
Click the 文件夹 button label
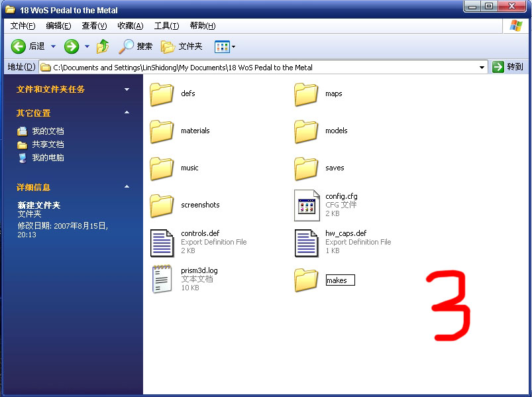[x=190, y=46]
